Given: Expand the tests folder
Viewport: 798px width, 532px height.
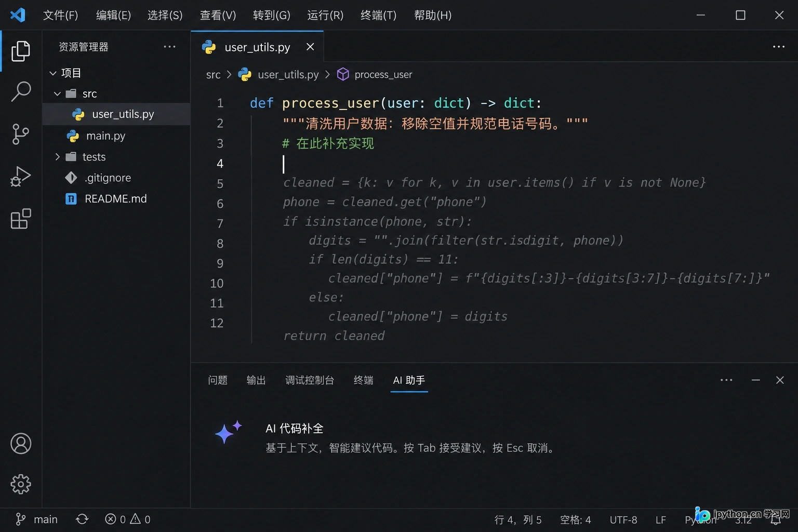Looking at the screenshot, I should point(57,156).
